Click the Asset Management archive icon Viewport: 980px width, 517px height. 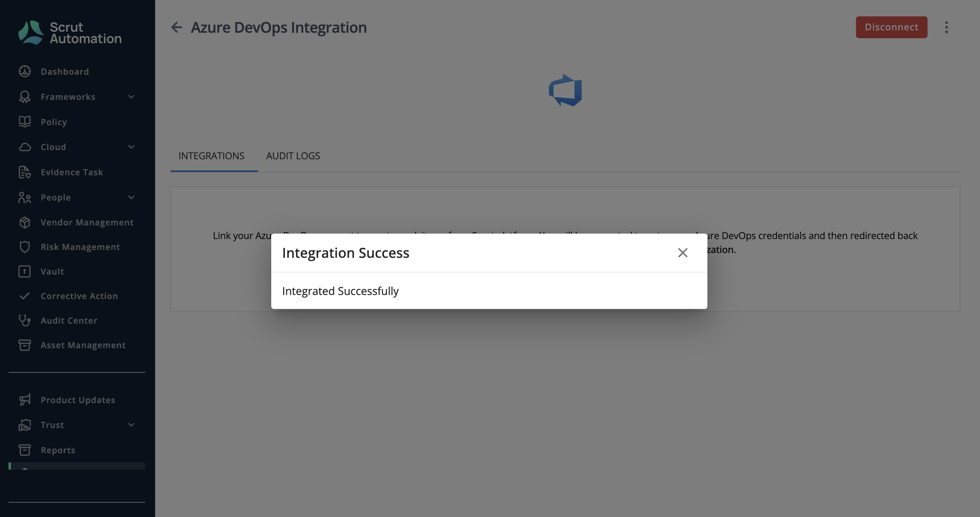tap(25, 345)
